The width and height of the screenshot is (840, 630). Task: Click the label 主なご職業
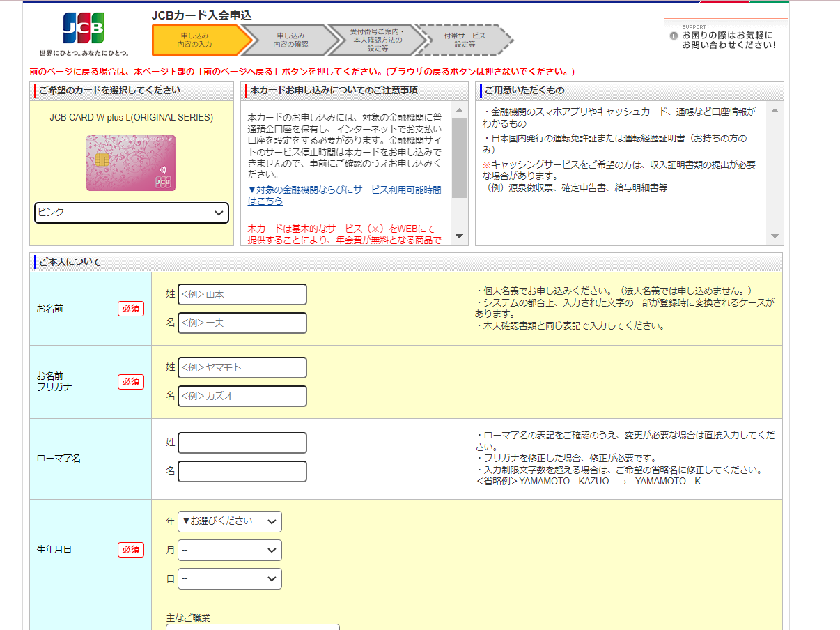(x=188, y=617)
